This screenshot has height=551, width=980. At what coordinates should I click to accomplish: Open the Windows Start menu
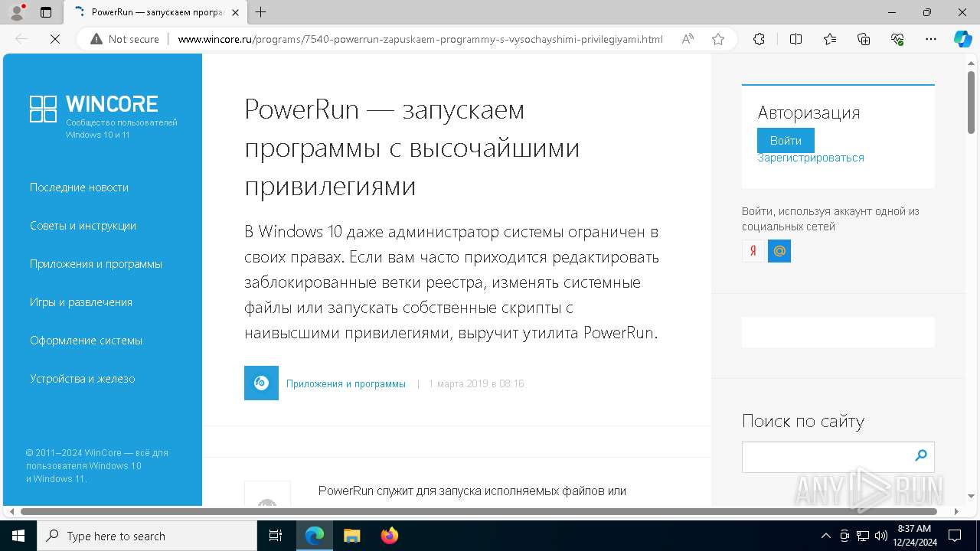pos(18,536)
